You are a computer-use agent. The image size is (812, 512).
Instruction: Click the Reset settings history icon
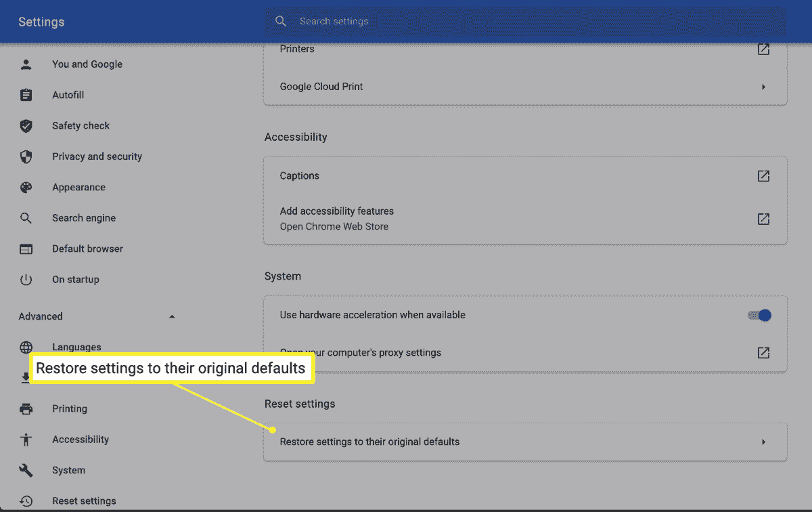pyautogui.click(x=26, y=500)
